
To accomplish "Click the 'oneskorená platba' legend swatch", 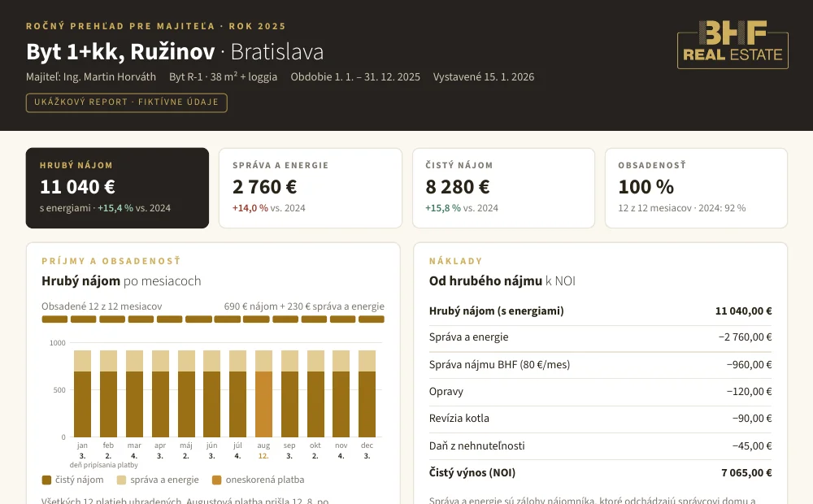I will pos(217,480).
